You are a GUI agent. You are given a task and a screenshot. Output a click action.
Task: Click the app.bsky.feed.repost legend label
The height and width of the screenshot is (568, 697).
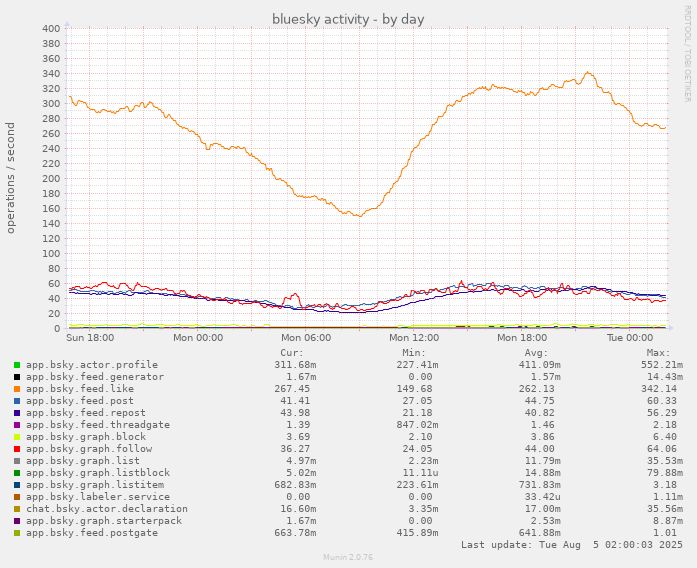[x=86, y=413]
